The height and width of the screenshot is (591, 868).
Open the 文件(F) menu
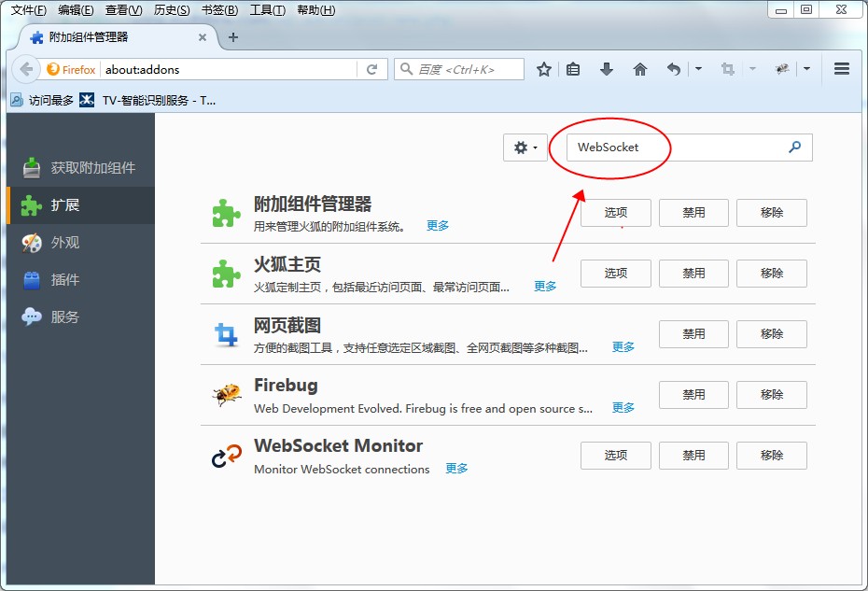coord(28,10)
